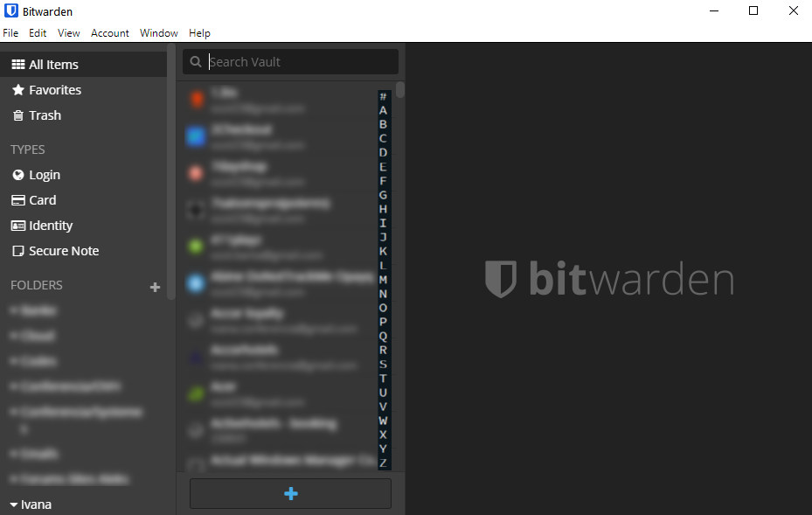Jump to letter D in index

tap(383, 152)
